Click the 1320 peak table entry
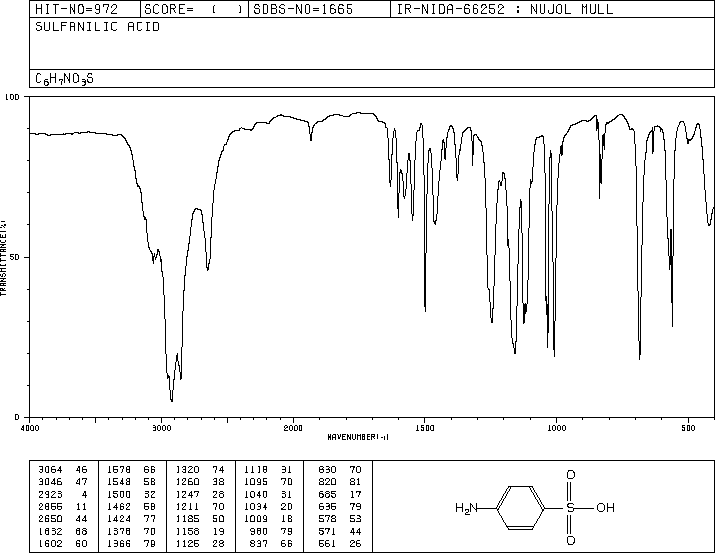Viewport: 715px width, 553px height. [x=200, y=470]
